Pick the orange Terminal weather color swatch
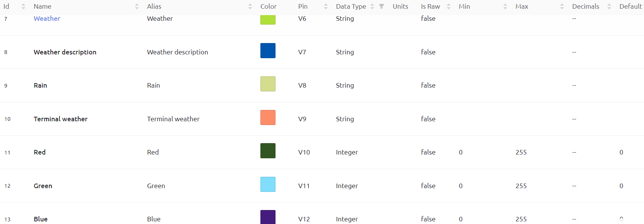Viewport: 644px width, 224px height. coord(268,117)
